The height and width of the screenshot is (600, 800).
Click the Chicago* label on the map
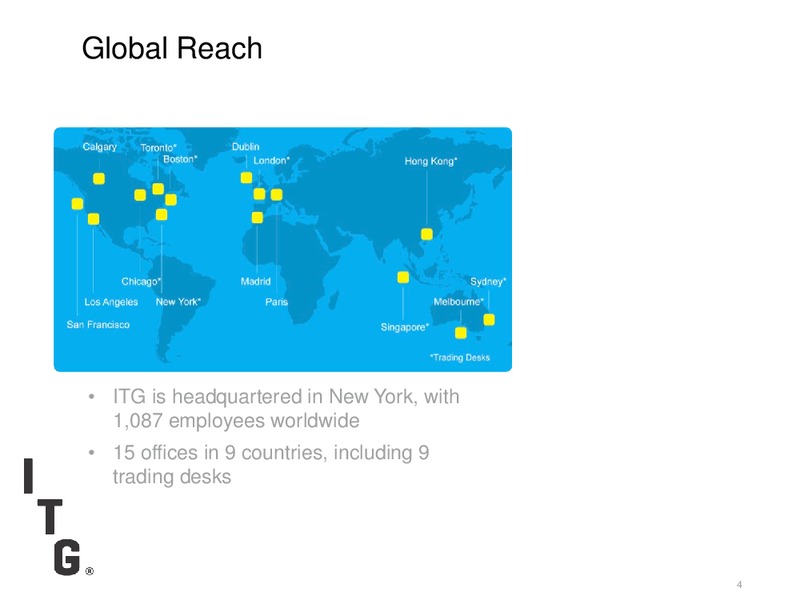pos(141,282)
